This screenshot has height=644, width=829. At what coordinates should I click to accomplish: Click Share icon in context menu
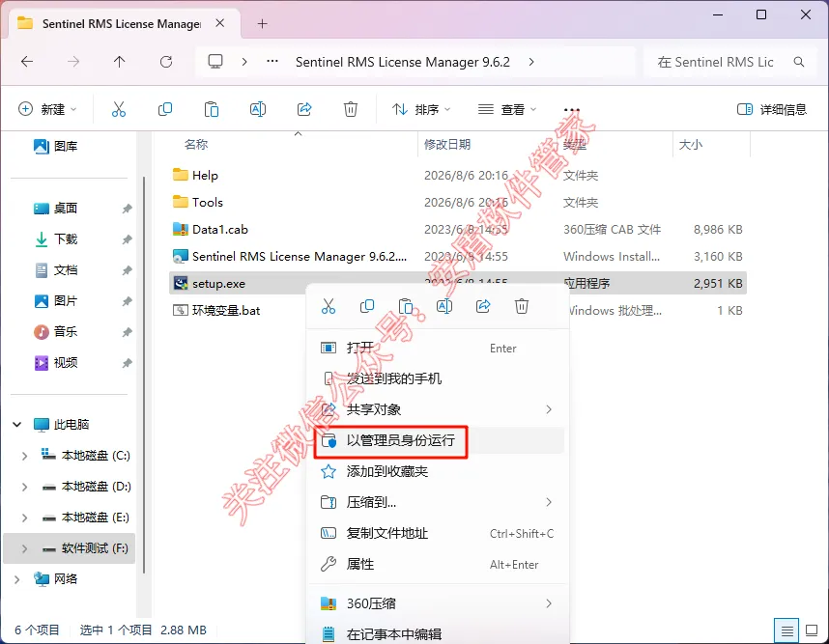[x=483, y=306]
